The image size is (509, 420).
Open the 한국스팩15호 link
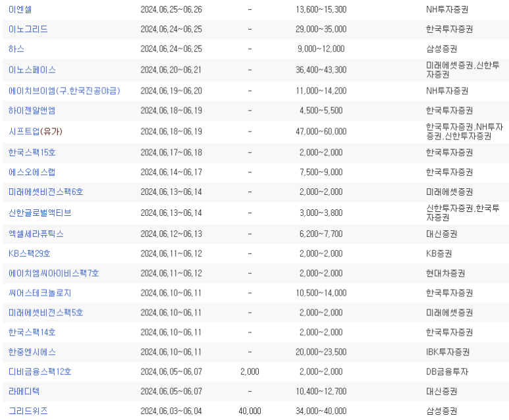point(32,153)
